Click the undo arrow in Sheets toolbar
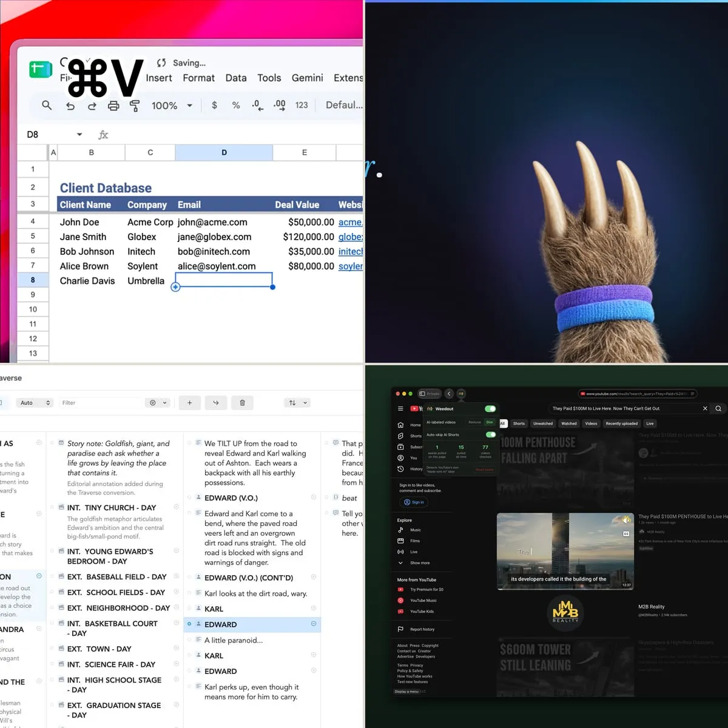Screen dimensions: 728x728 (70, 106)
